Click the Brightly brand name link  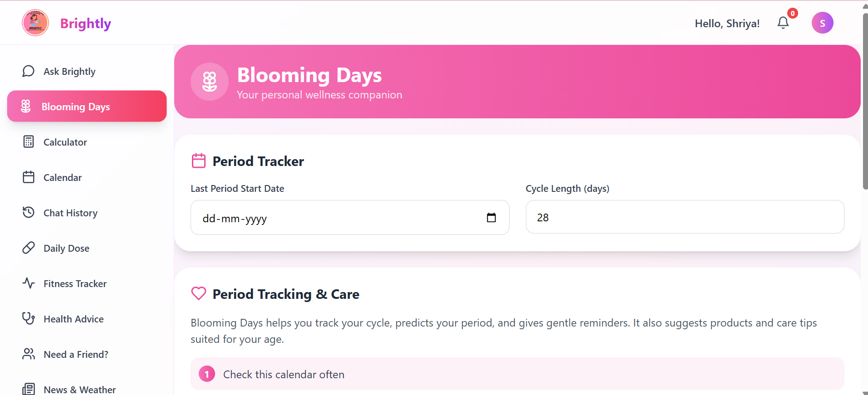click(x=85, y=23)
